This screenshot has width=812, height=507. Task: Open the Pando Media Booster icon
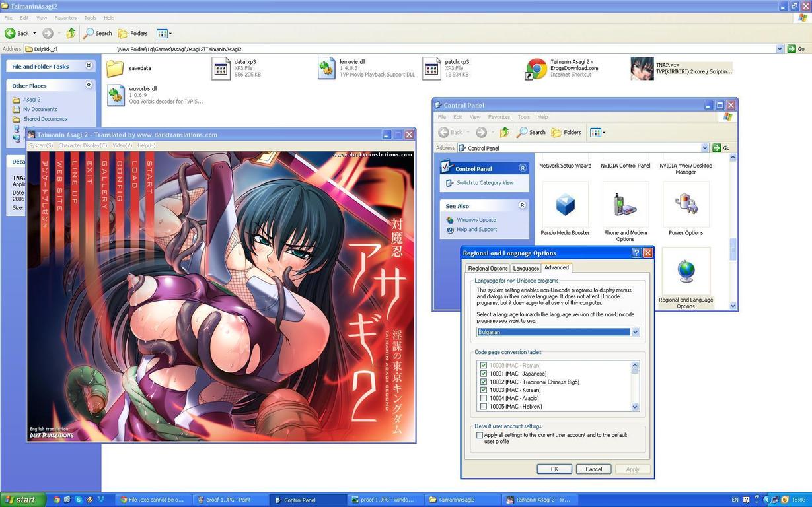(565, 205)
